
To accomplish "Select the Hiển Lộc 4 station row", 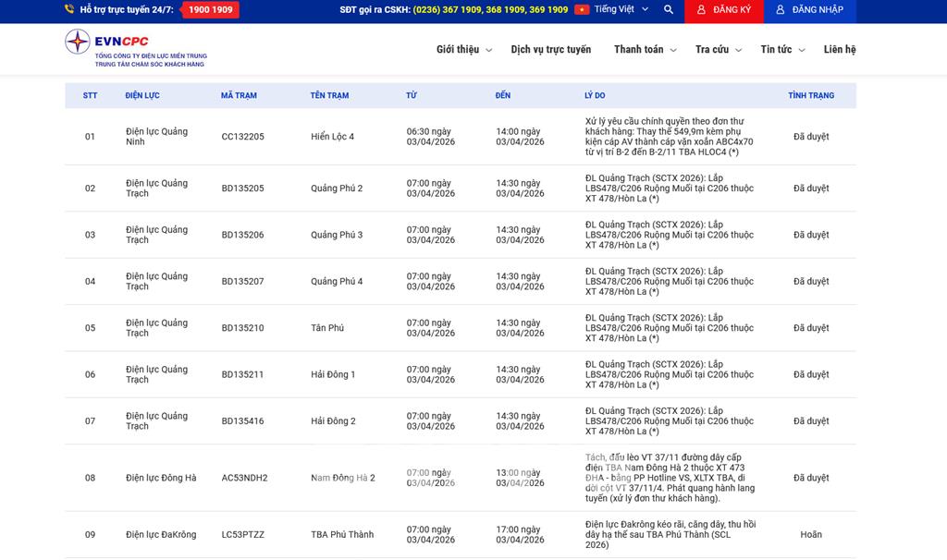I will click(332, 137).
